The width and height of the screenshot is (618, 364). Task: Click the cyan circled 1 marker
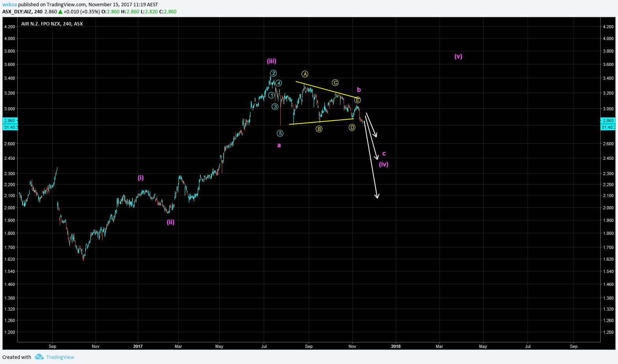coord(271,95)
